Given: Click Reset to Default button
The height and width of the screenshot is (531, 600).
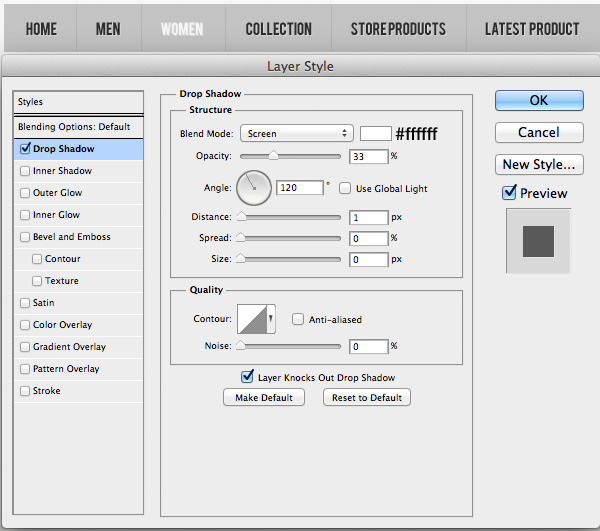Looking at the screenshot, I should pos(367,397).
